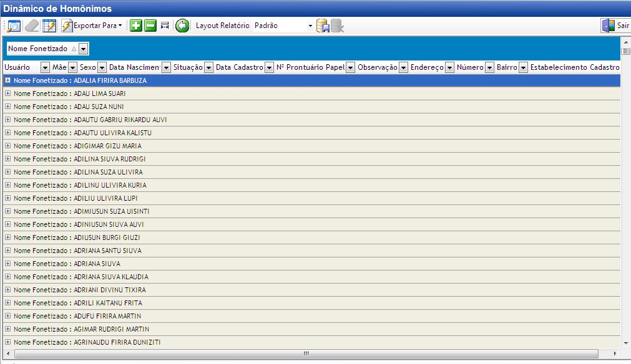The width and height of the screenshot is (631, 364).
Task: Select the ADIMIUSUN SUZA UISINTI row
Action: pos(311,211)
